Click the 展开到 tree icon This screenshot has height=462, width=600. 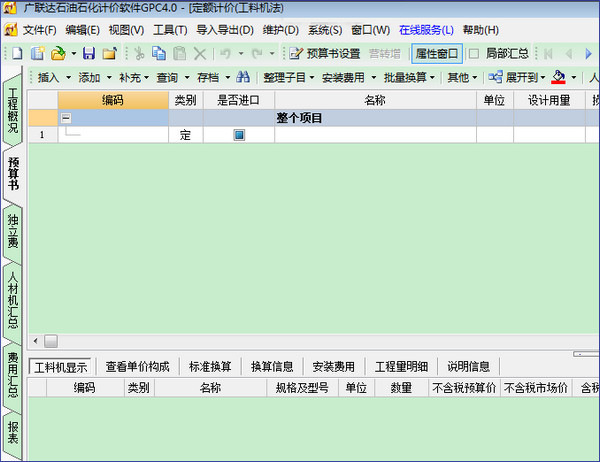pos(495,77)
